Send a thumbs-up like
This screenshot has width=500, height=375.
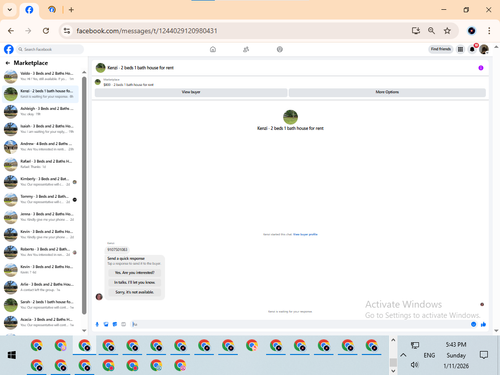(483, 324)
